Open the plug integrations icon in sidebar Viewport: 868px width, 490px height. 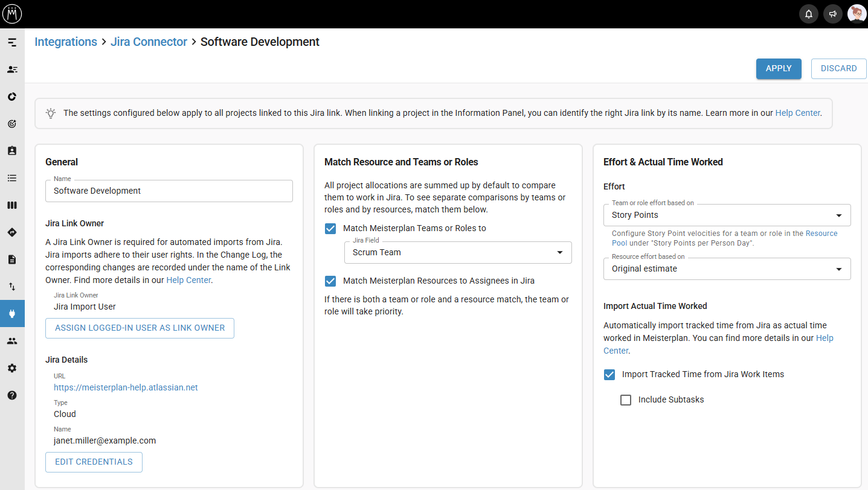tap(12, 314)
